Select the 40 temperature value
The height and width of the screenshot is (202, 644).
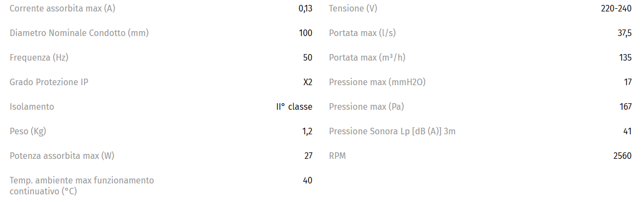point(308,181)
